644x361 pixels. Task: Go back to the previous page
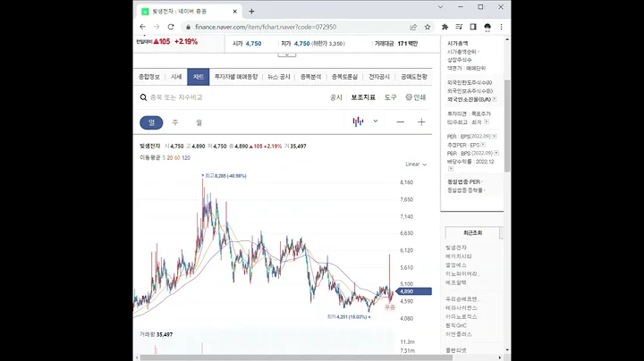point(142,27)
